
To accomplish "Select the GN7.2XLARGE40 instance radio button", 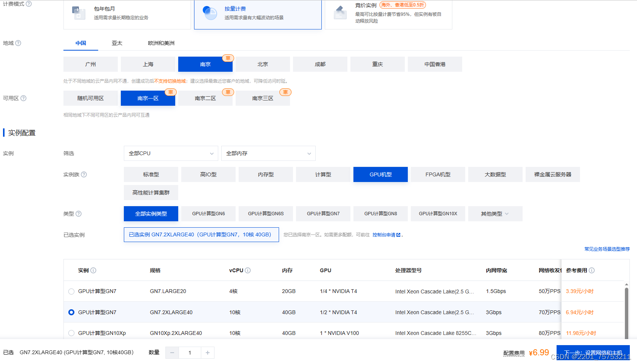I will 71,312.
